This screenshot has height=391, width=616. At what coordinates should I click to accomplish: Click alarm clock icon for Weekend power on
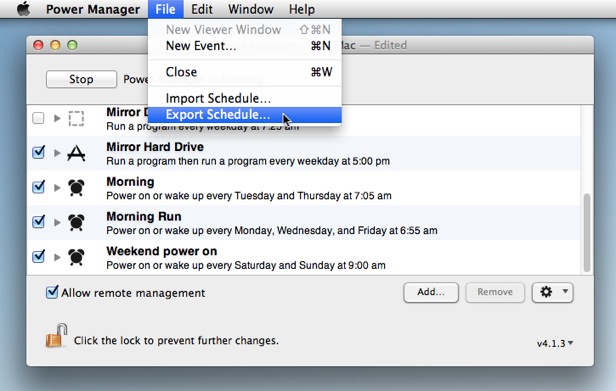[x=76, y=257]
